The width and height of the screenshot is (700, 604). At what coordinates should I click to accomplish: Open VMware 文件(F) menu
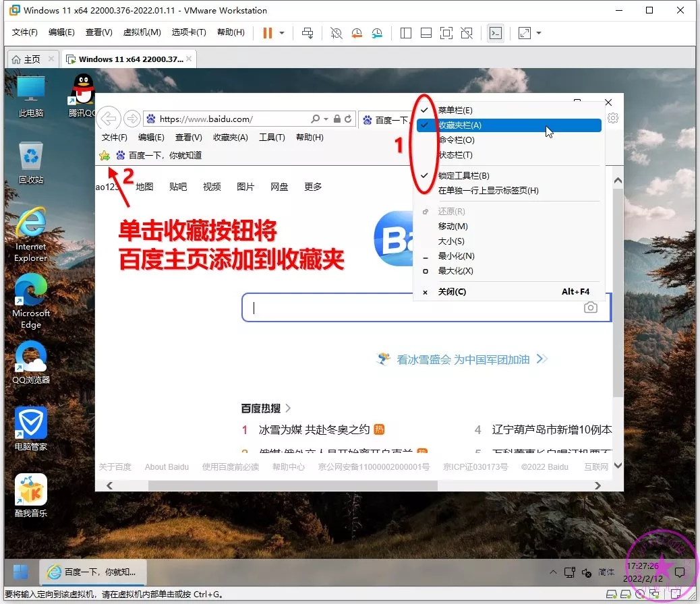24,32
